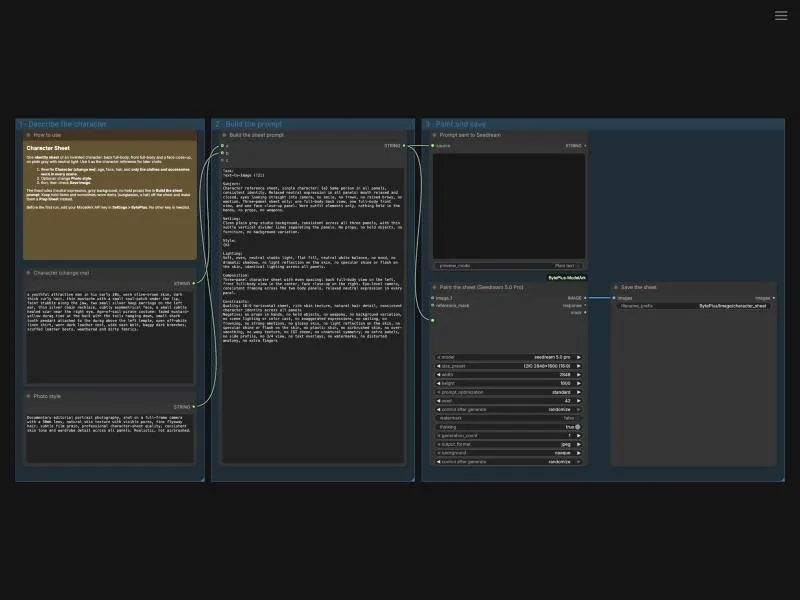
Task: Click the green prompt input socket on Paint the sheet
Action: click(433, 320)
